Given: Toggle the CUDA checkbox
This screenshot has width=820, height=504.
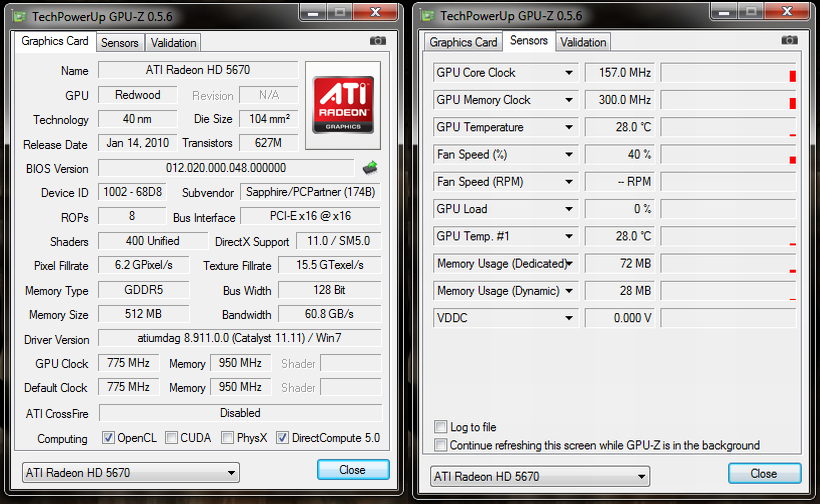Looking at the screenshot, I should 172,438.
